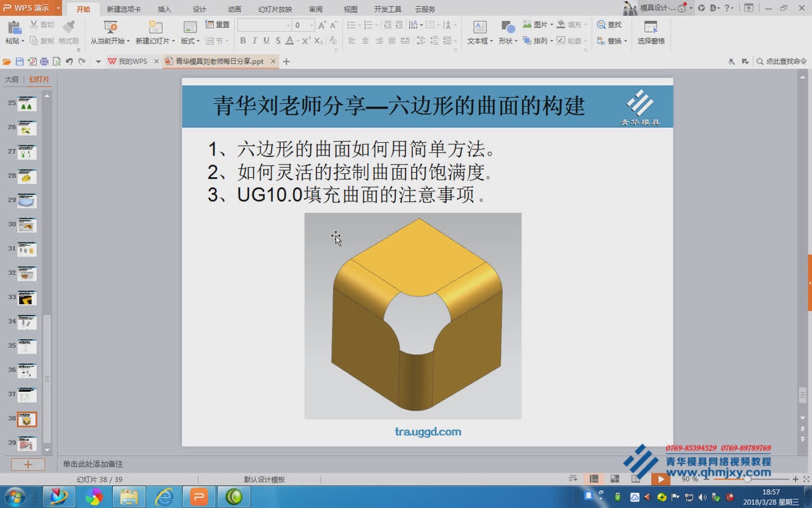Click 单击此处添加备注 notes area
Viewport: 812px width, 508px height.
click(x=93, y=464)
